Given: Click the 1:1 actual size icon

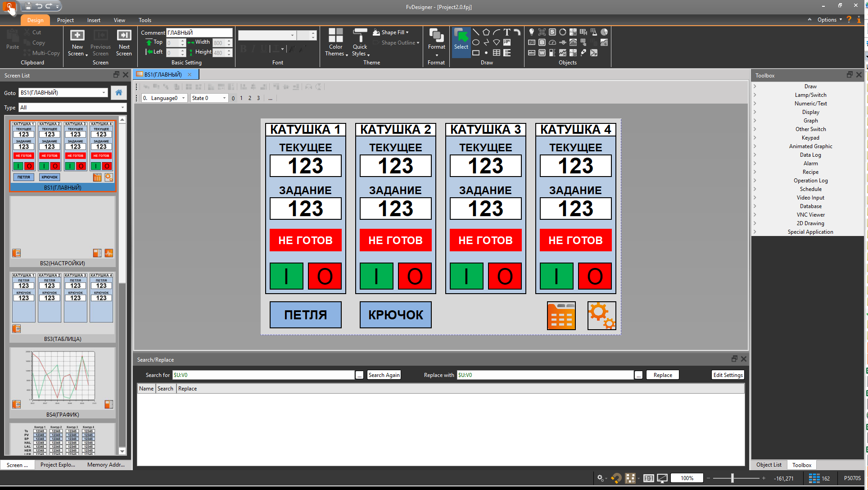Looking at the screenshot, I should point(648,478).
